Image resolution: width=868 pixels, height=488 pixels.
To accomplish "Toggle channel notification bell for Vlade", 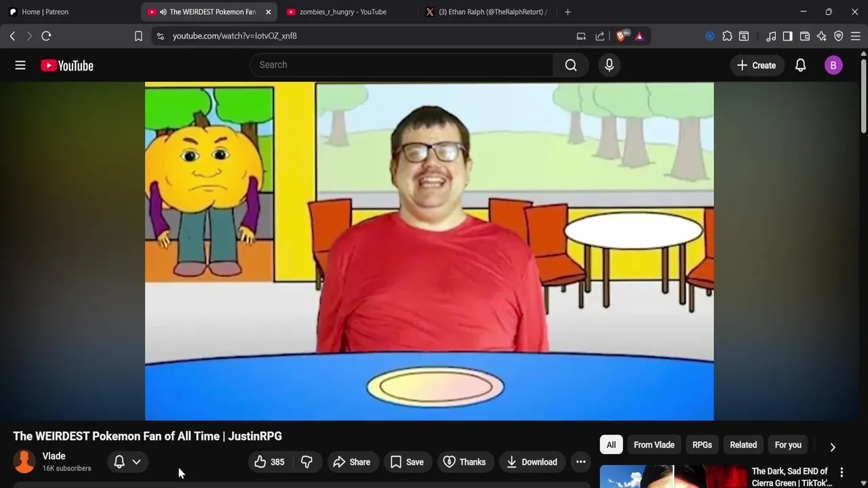I will coord(119,462).
